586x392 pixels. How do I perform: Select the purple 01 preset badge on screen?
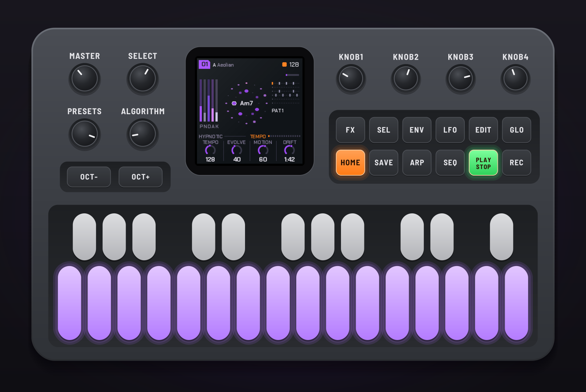[x=204, y=64]
